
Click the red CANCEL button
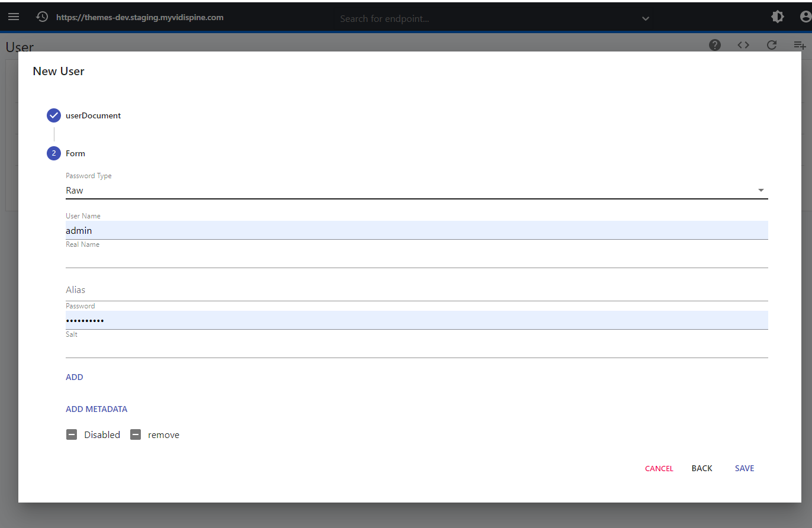[659, 468]
